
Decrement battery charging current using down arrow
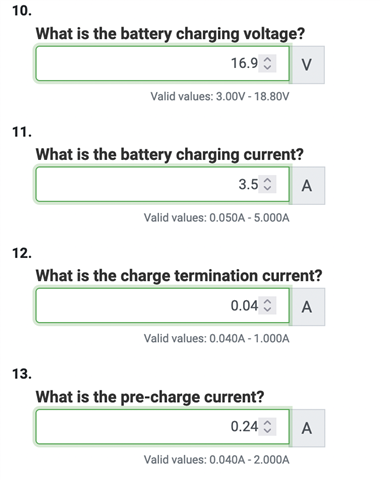point(267,188)
